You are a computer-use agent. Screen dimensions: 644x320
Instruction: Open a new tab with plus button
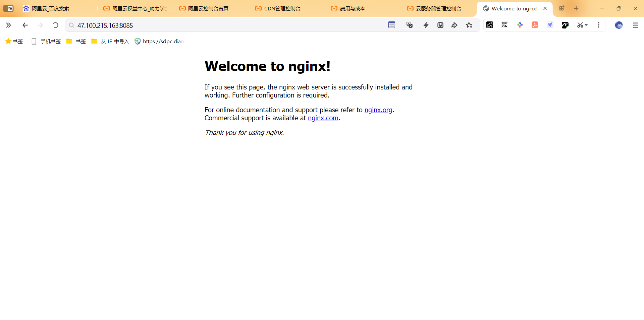(x=576, y=8)
